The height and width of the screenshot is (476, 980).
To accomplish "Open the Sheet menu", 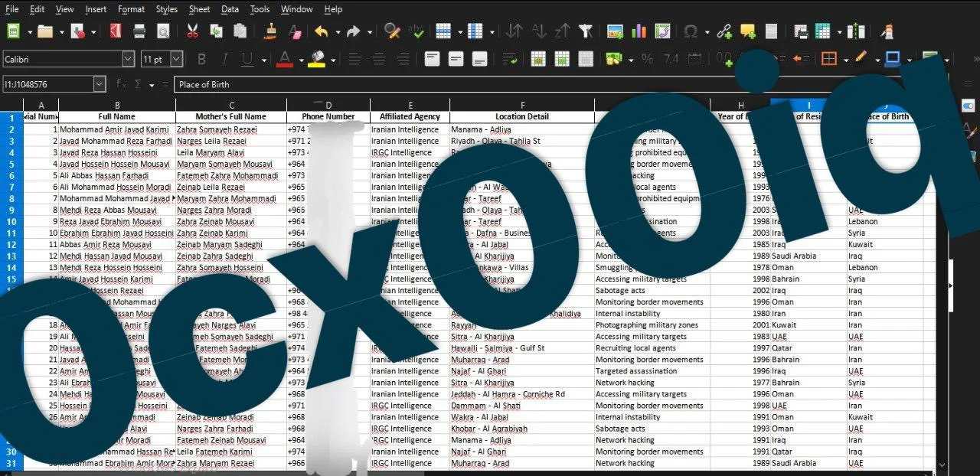I will tap(199, 9).
